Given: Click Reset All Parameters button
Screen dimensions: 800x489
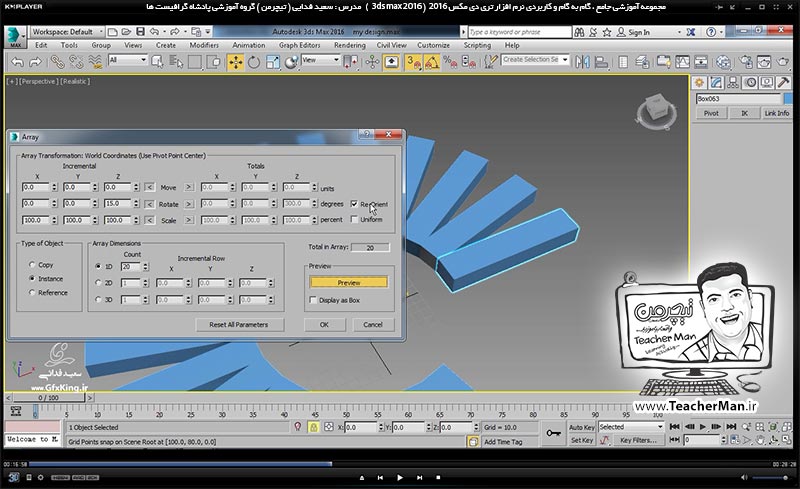Looking at the screenshot, I should (x=239, y=325).
